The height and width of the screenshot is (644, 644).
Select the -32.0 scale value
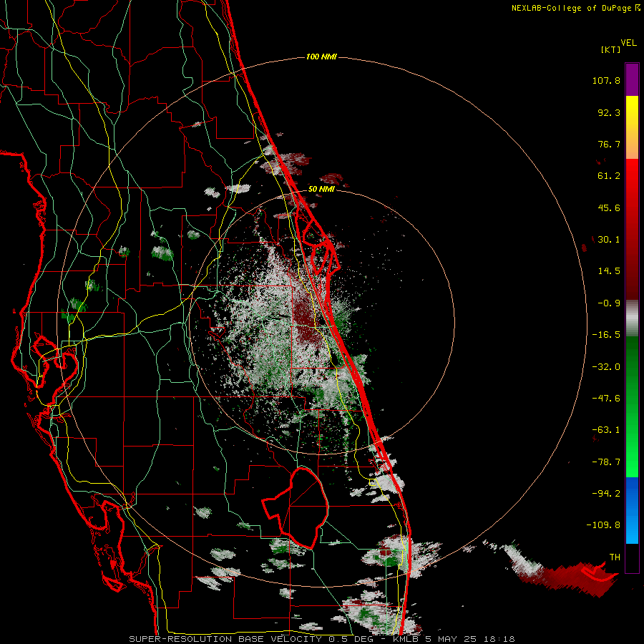pos(606,367)
